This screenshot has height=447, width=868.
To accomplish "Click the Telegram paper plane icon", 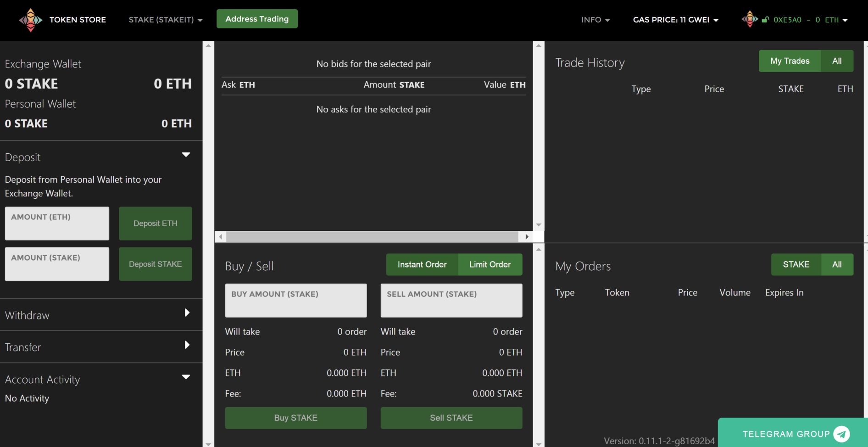I will (x=841, y=434).
